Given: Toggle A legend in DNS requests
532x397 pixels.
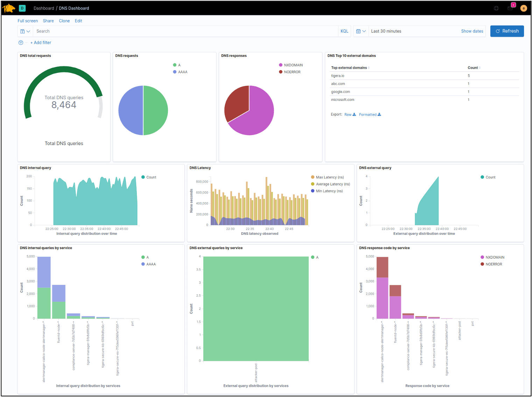Looking at the screenshot, I should point(177,65).
